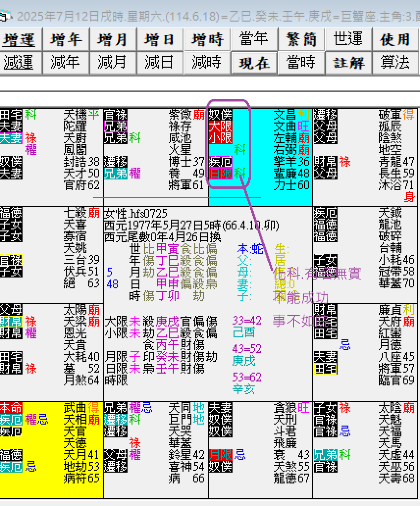Click the 減運 (subtract luck cycle) icon
The image size is (420, 506).
coord(21,63)
